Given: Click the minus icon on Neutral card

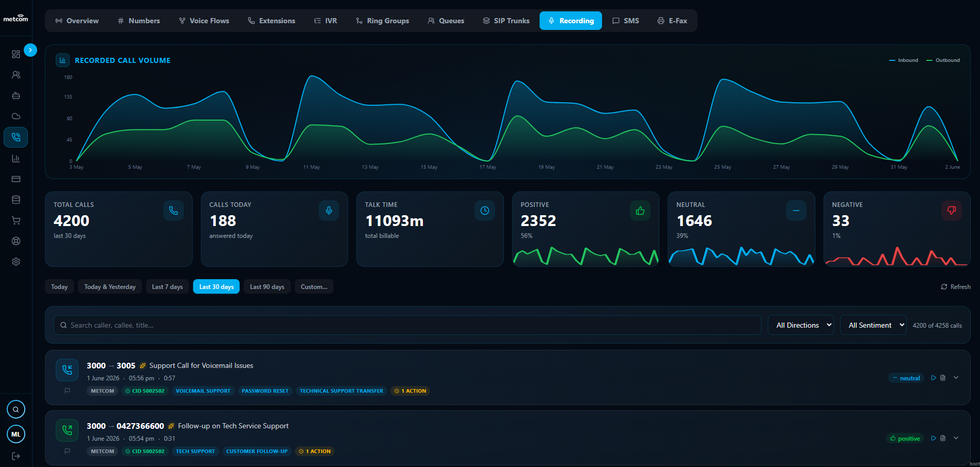Looking at the screenshot, I should tap(796, 211).
